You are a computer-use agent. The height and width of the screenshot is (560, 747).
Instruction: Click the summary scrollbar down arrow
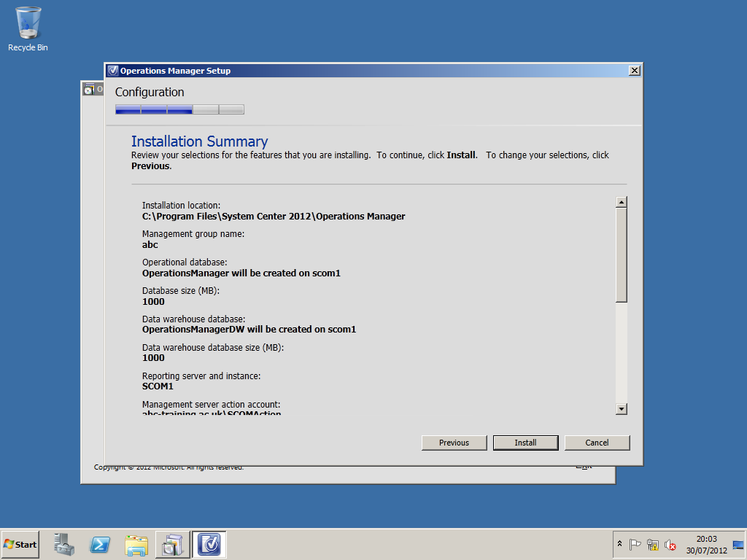pyautogui.click(x=621, y=408)
